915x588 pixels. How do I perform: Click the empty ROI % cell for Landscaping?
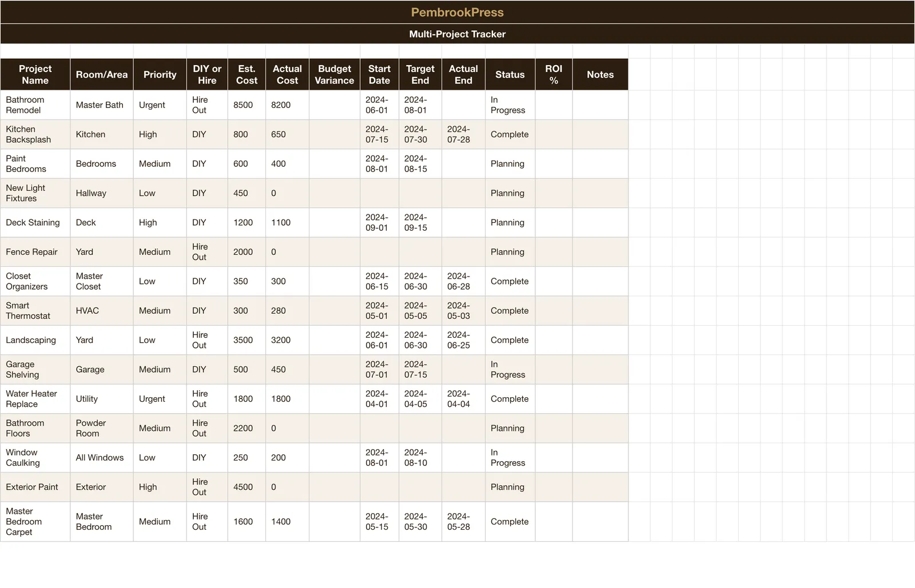554,340
